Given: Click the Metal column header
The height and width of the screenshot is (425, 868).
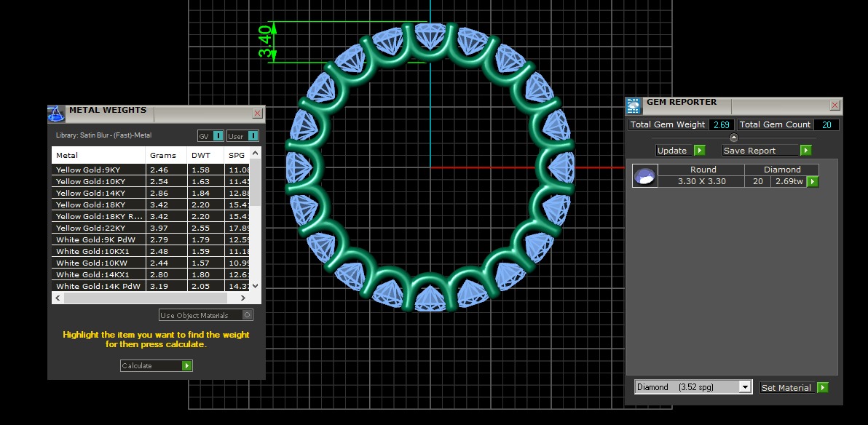Looking at the screenshot, I should tap(98, 156).
